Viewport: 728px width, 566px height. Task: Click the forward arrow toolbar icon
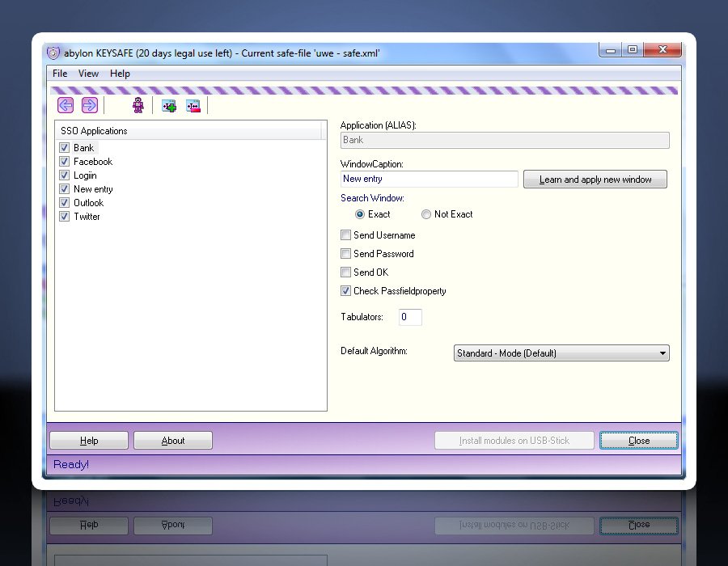click(90, 105)
